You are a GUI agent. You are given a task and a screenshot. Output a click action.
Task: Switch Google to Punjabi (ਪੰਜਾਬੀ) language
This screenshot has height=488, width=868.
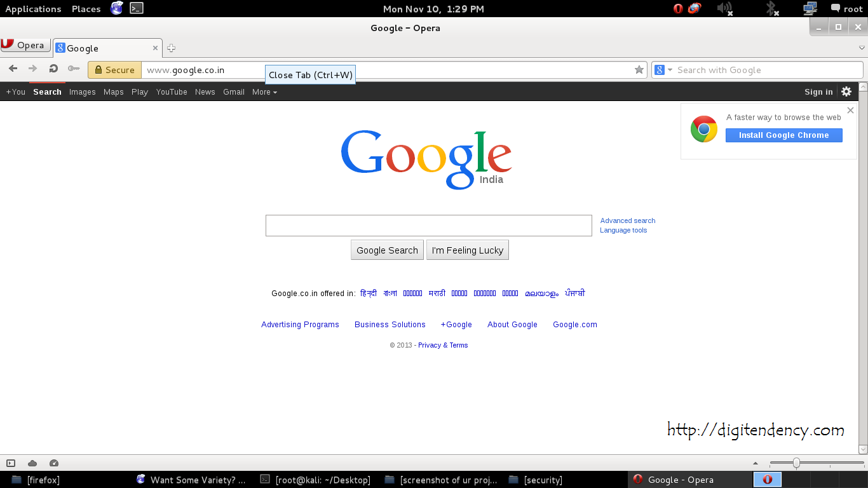pos(575,294)
